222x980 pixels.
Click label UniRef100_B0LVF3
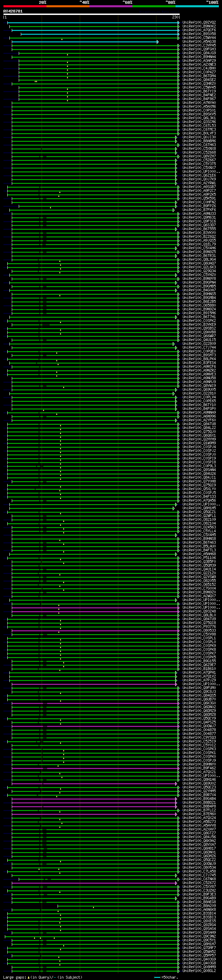coord(199,133)
